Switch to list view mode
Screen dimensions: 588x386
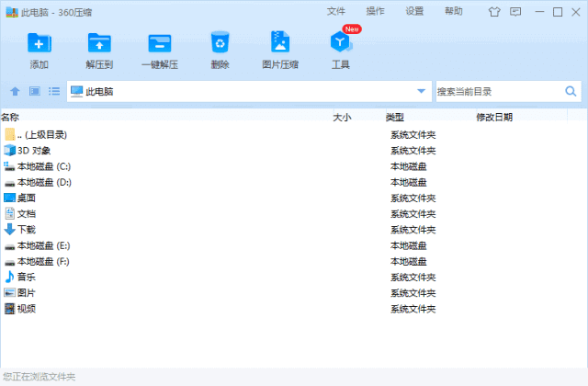click(x=54, y=92)
